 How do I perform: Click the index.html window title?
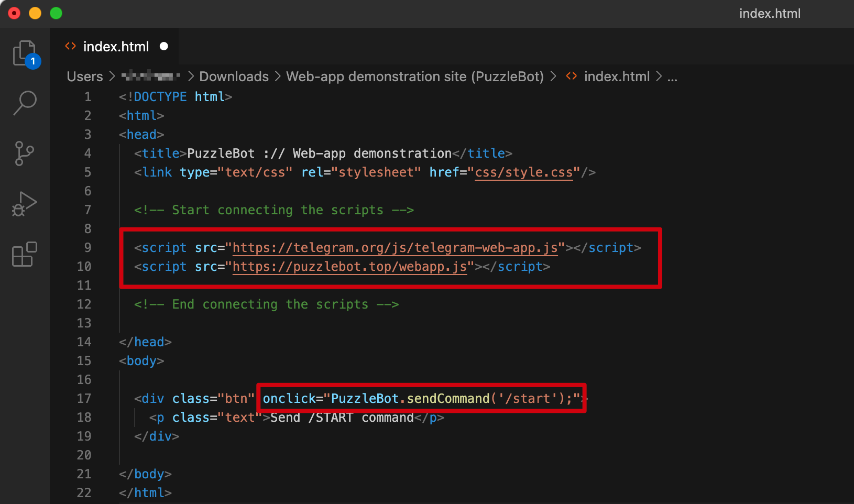click(770, 14)
